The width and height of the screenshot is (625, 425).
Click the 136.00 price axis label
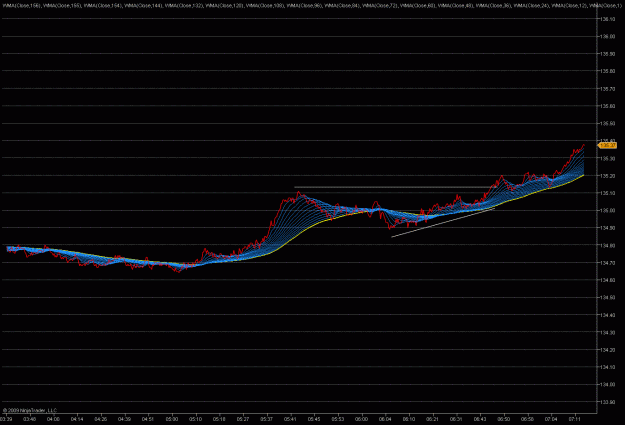(607, 36)
